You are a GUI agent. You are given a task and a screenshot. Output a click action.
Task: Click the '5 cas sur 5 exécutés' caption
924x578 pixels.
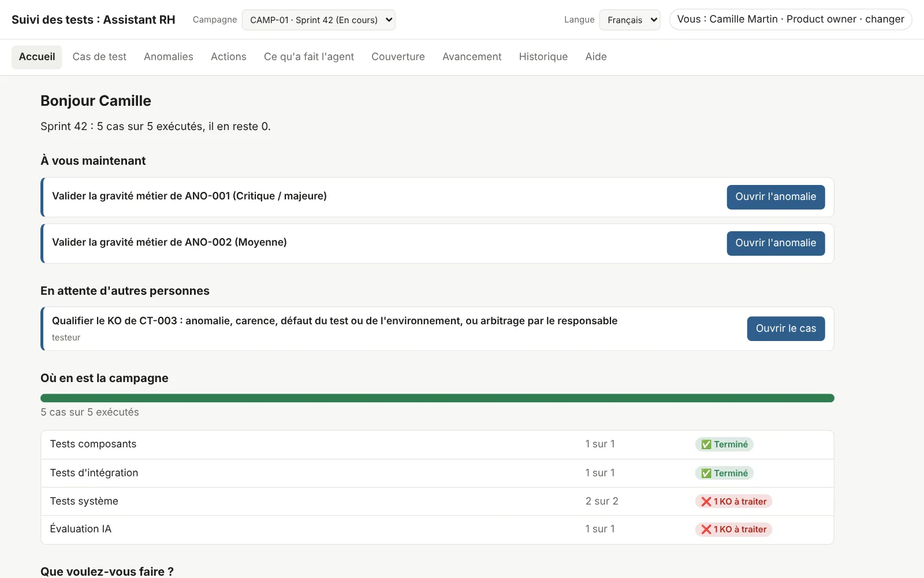[x=90, y=412]
